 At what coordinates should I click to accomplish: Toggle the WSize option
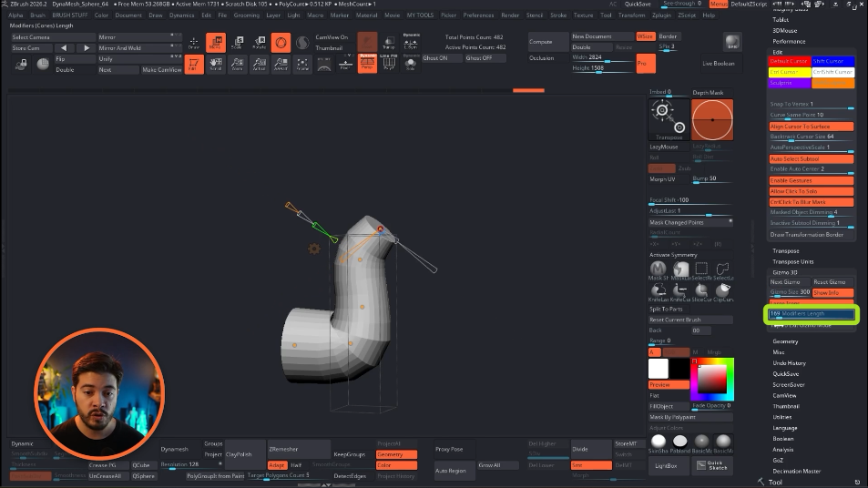[x=645, y=36]
